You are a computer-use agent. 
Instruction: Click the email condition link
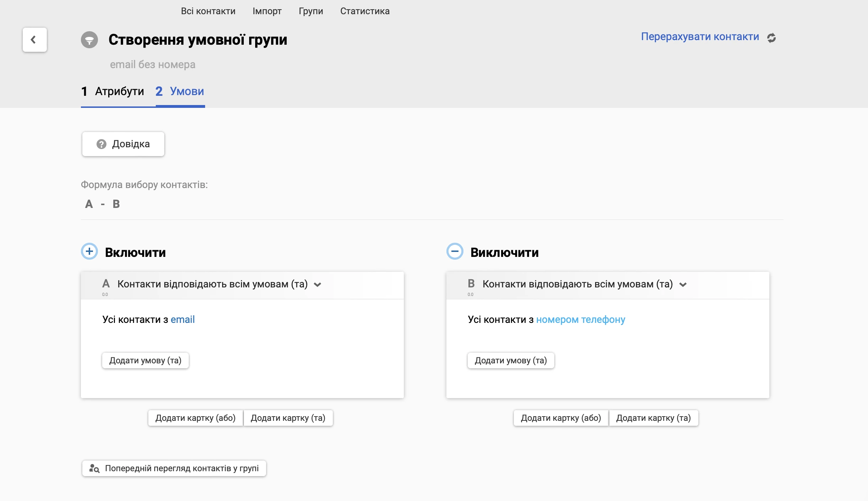182,319
